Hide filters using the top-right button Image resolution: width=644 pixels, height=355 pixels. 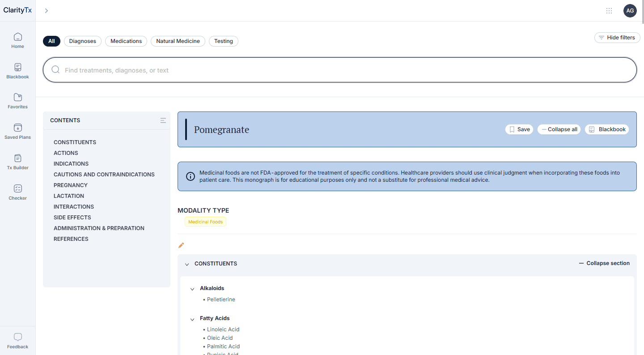tap(617, 38)
